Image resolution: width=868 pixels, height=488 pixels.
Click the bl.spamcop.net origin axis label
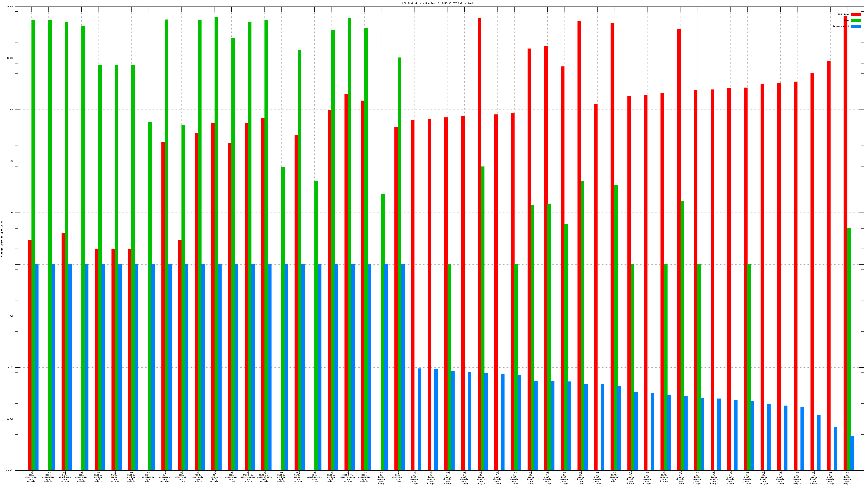coord(164,477)
